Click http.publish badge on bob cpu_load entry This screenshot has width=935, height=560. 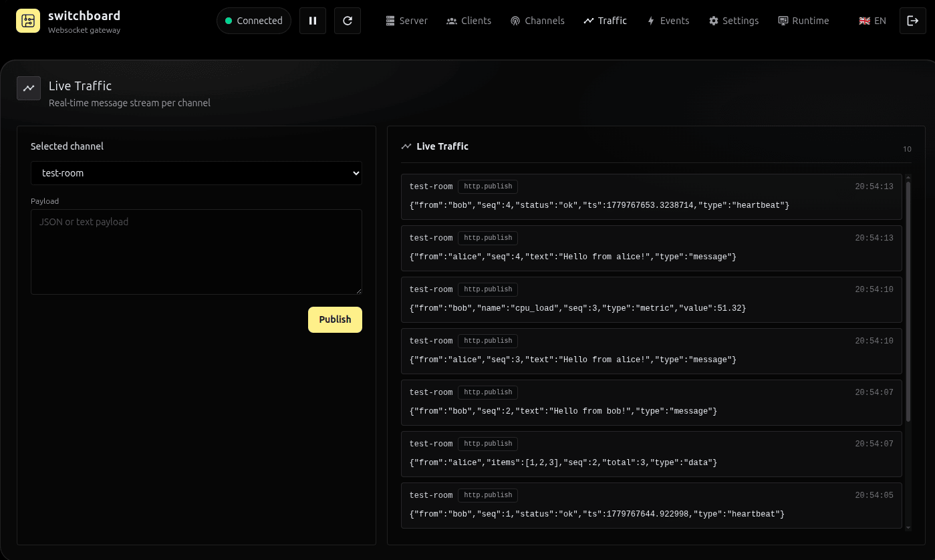(488, 289)
